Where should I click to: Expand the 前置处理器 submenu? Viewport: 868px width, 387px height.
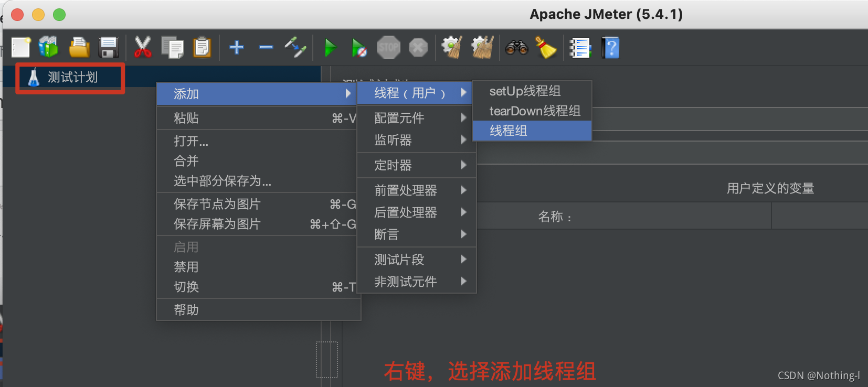tap(417, 190)
